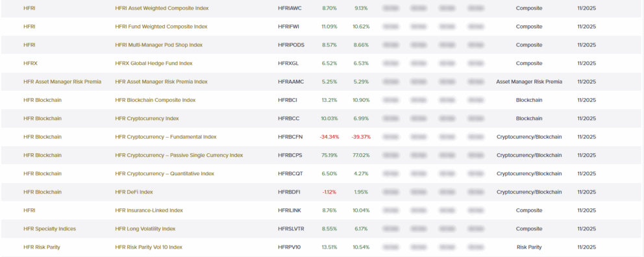The height and width of the screenshot is (257, 644).
Task: Select ticker HFRIAWC
Action: pos(290,8)
